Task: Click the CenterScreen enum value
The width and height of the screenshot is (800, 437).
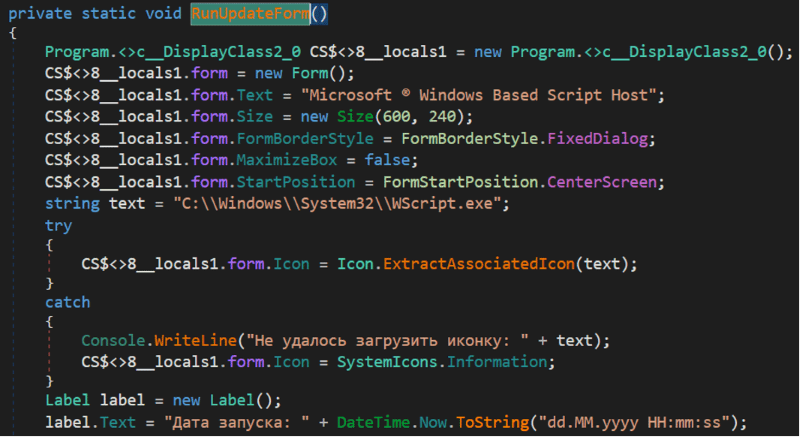Action: point(602,182)
